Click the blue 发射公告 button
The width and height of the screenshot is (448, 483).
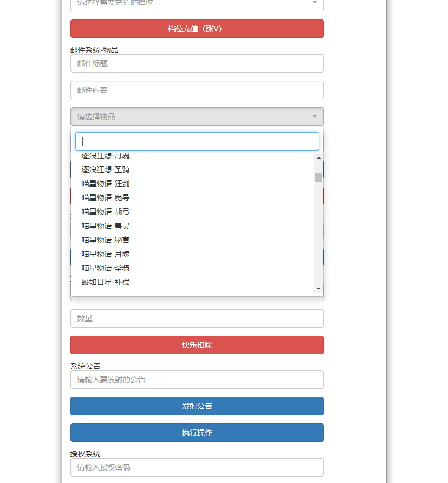tap(197, 406)
